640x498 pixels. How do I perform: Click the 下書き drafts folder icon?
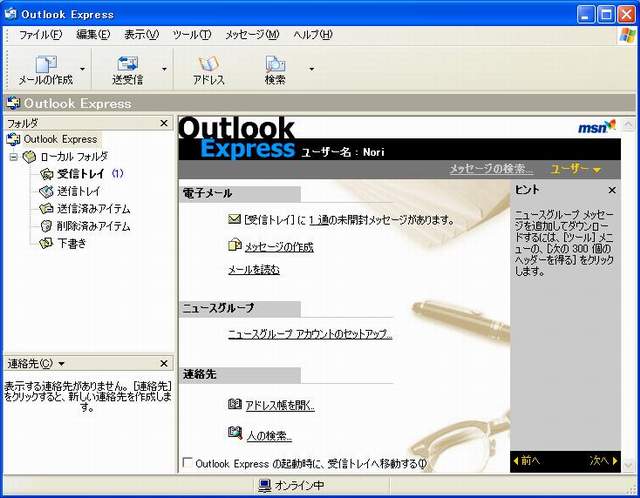coord(46,243)
